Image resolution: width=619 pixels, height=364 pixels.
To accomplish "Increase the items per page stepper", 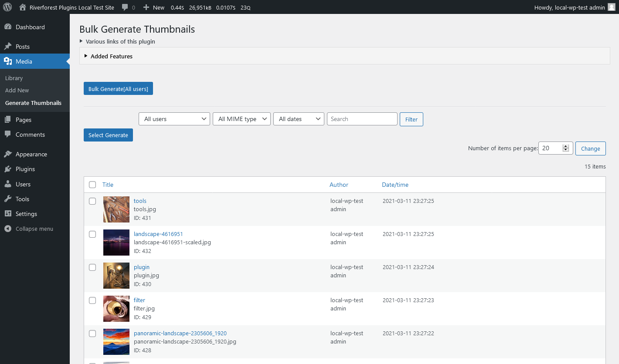I will [566, 146].
